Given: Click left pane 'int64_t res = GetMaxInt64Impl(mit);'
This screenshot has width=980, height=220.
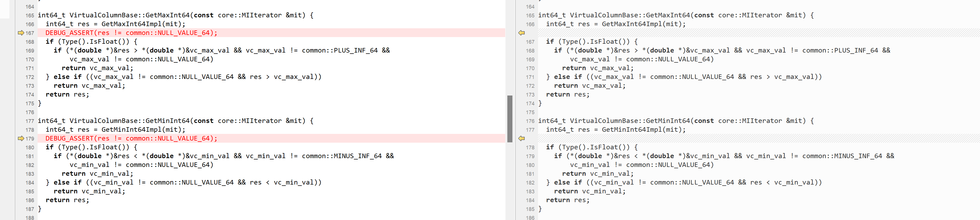Looking at the screenshot, I should click(x=115, y=24).
